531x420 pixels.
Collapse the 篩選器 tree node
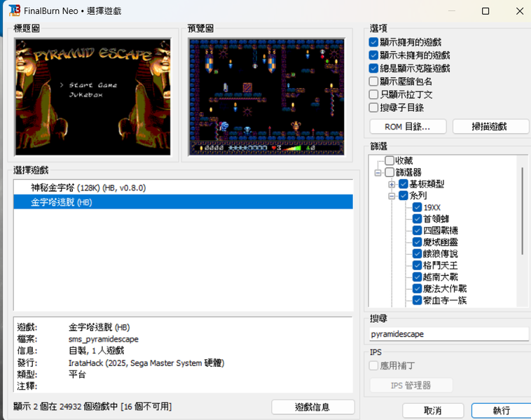(x=378, y=173)
